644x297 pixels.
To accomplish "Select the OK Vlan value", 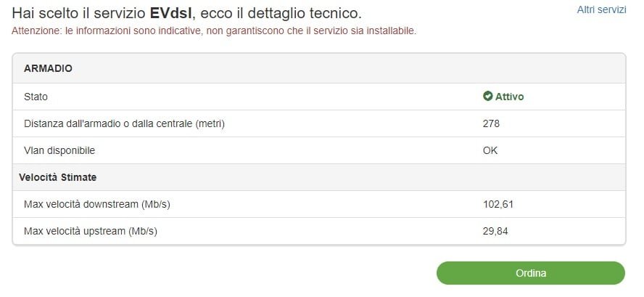I will (490, 150).
